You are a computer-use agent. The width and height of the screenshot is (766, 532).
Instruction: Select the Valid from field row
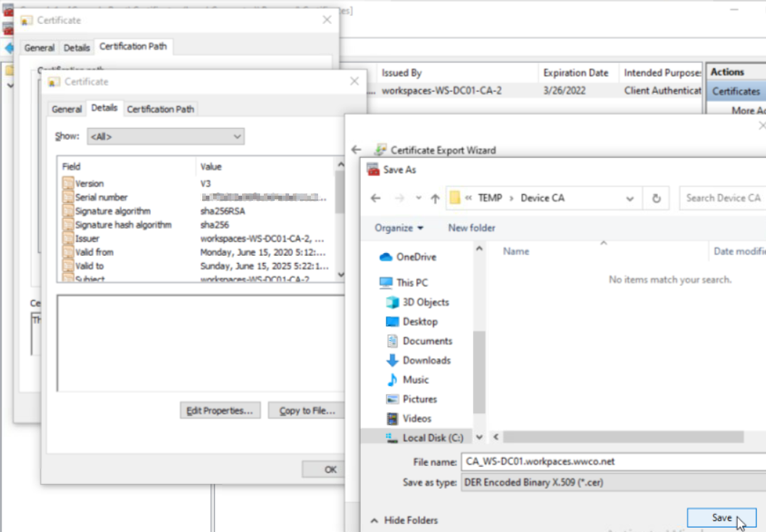(x=197, y=252)
